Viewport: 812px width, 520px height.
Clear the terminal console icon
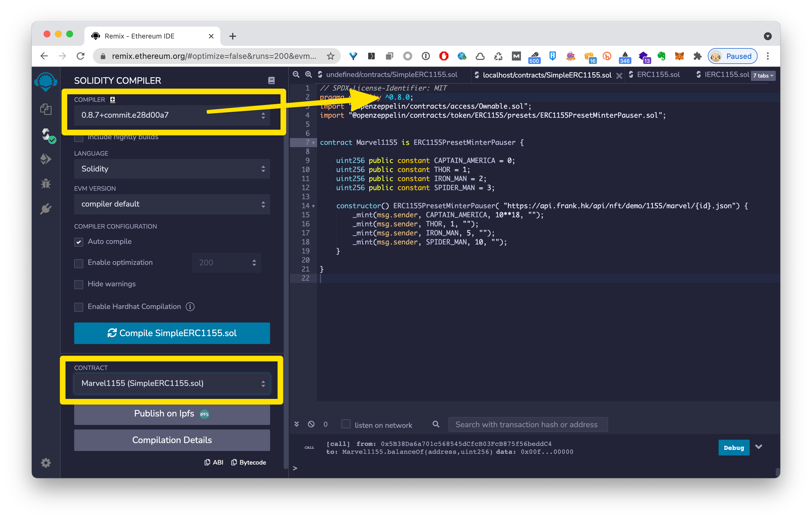[311, 424]
